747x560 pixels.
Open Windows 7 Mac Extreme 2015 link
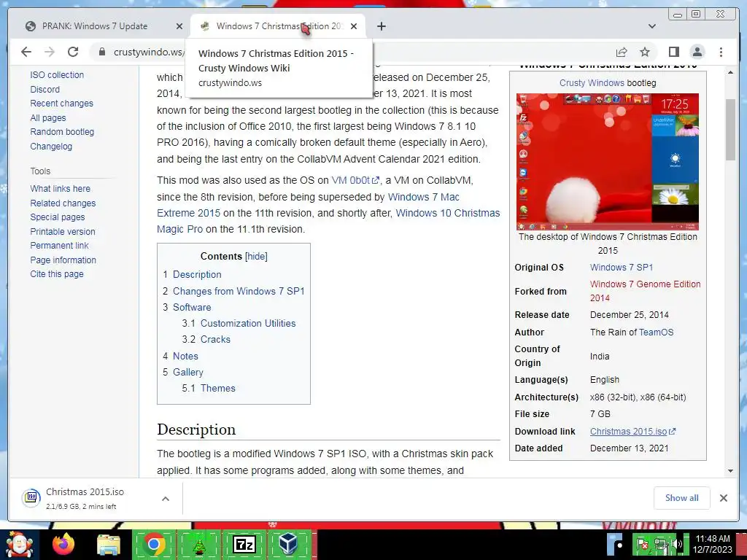coord(424,197)
